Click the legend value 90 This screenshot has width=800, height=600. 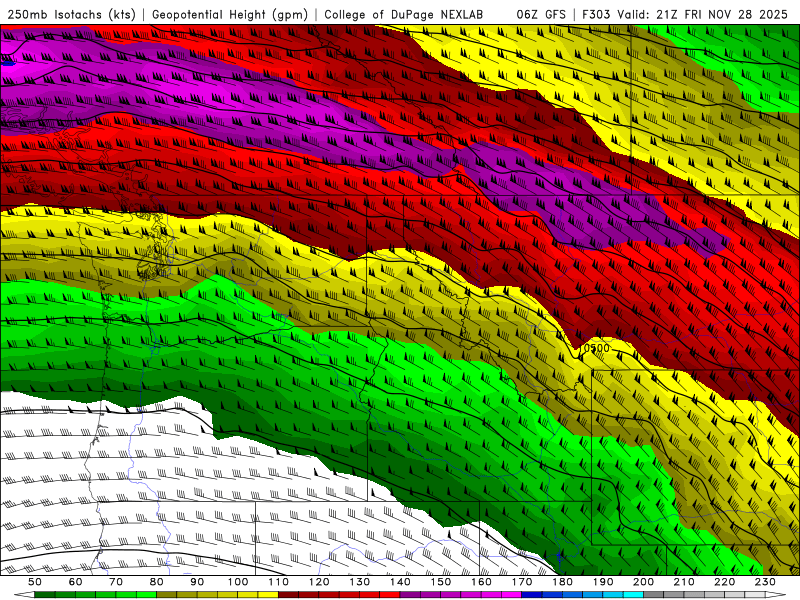(197, 582)
